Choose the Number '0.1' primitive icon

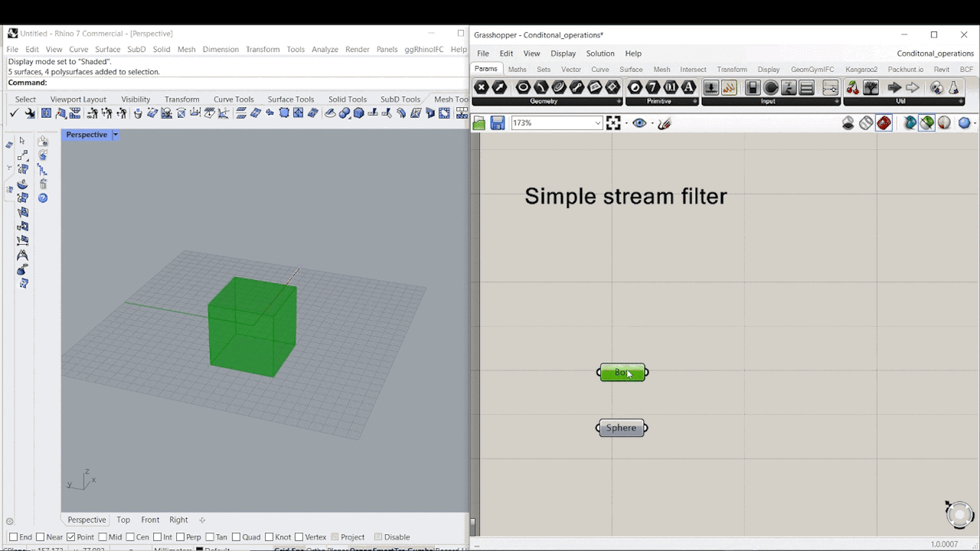671,88
